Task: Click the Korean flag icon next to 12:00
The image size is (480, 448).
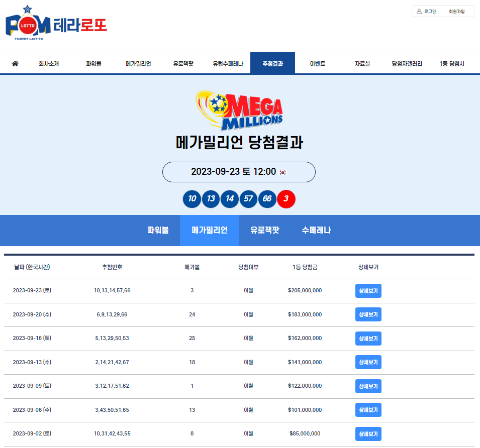Action: [x=282, y=172]
